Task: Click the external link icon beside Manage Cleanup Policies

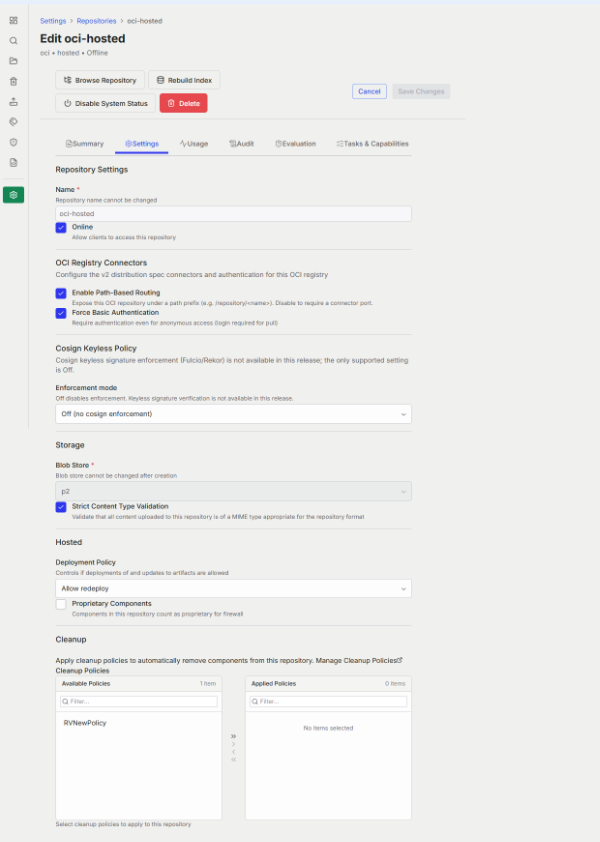Action: (400, 660)
